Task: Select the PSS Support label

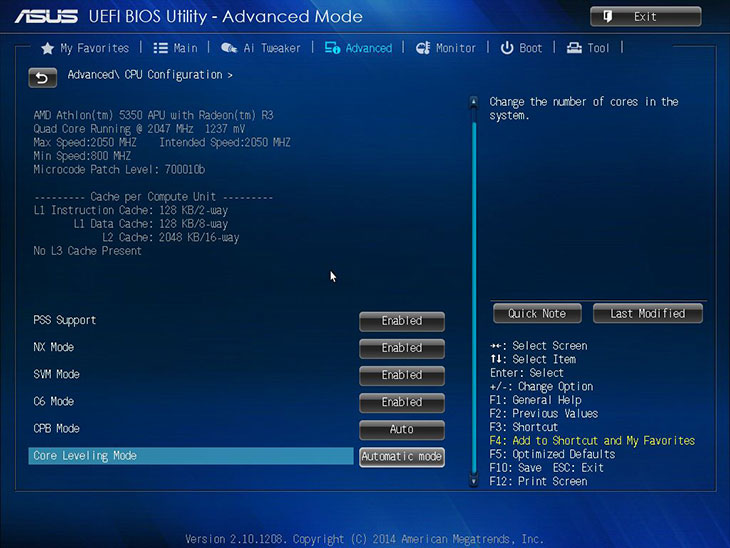Action: 65,320
